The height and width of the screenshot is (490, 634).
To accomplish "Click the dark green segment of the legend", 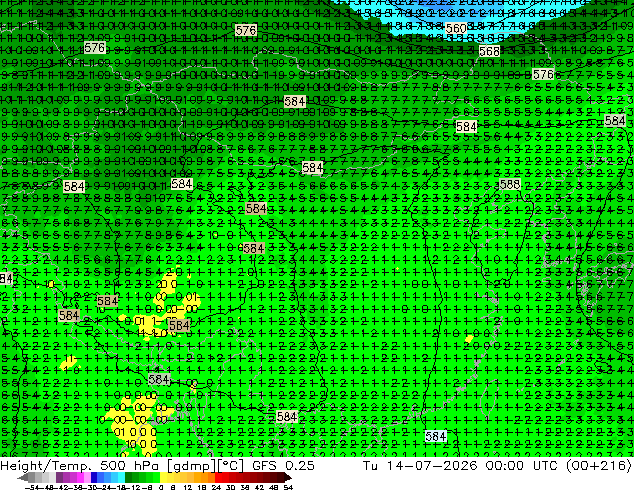I will pos(128,477).
